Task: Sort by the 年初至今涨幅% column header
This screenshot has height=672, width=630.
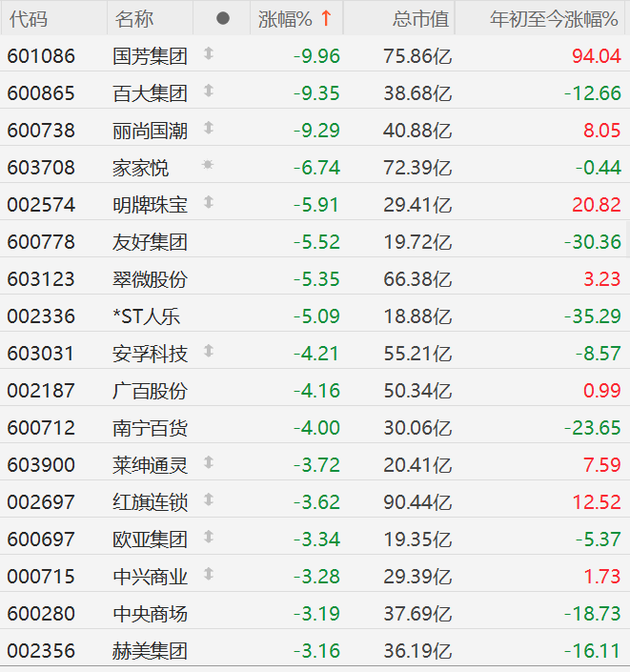Action: [x=553, y=19]
